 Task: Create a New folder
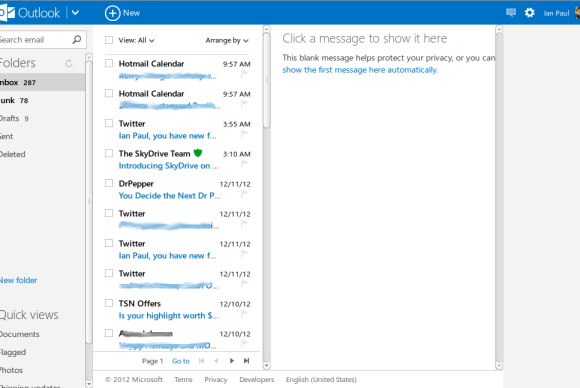(18, 280)
